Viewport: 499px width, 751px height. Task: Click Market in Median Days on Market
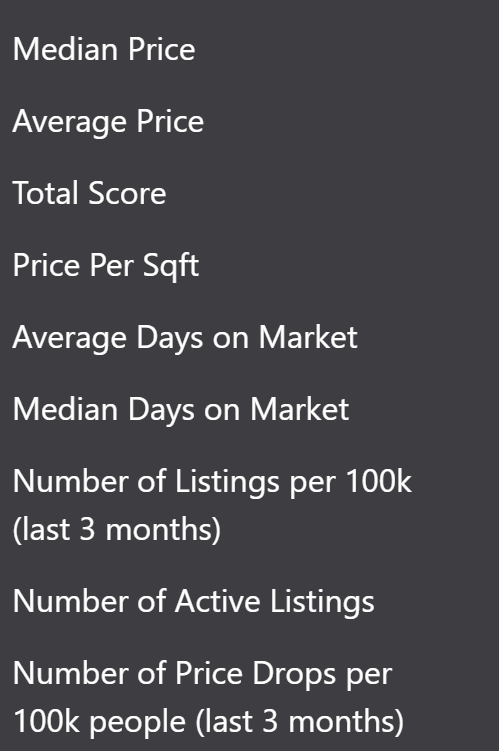point(300,410)
